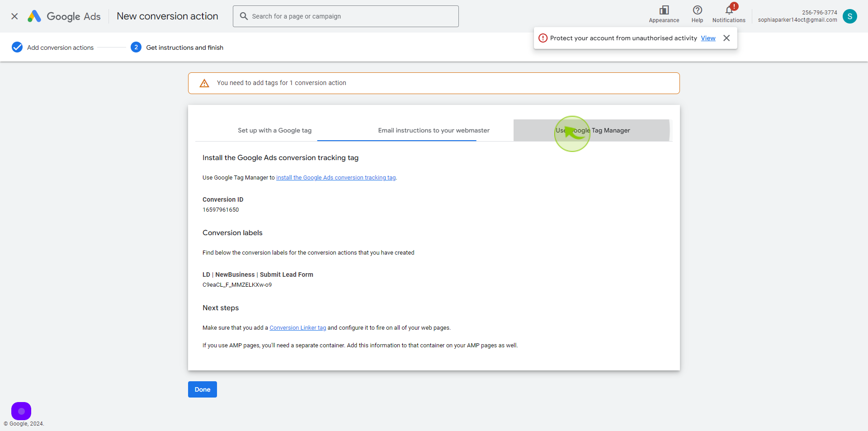Click the Conversion labels heading

pos(232,233)
